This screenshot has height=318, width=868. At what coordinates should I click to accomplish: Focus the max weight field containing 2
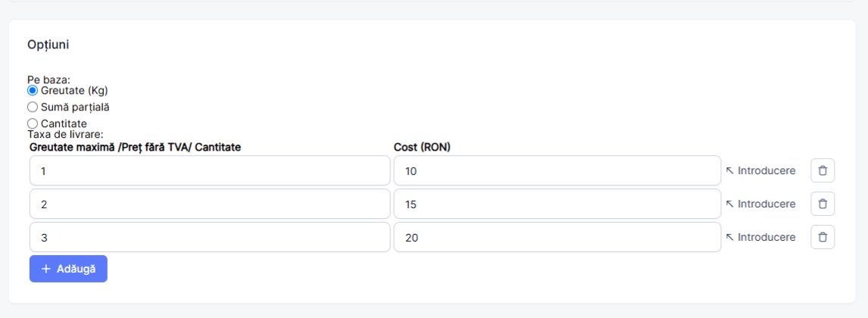pos(210,204)
